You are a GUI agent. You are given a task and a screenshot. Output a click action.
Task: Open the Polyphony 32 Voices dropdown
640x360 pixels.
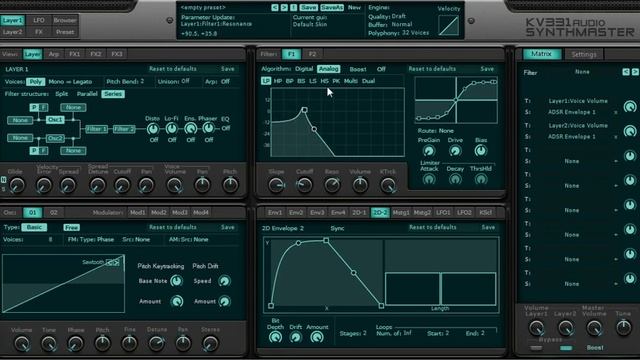click(x=416, y=33)
